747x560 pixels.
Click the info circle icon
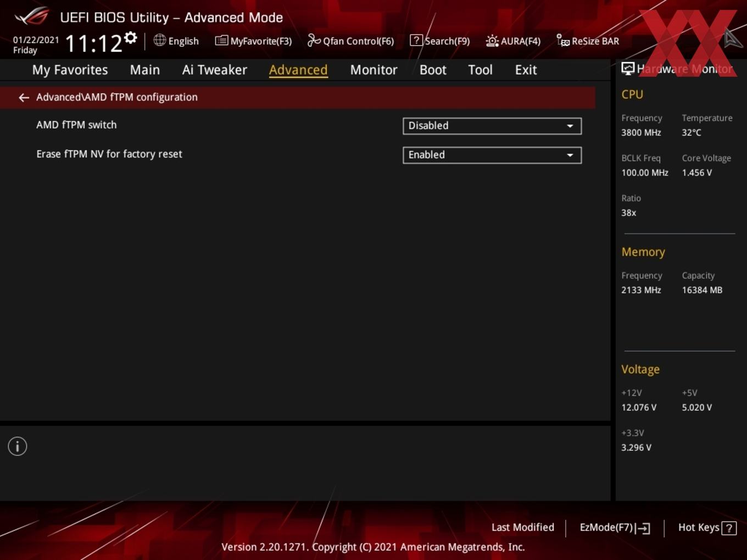click(x=18, y=446)
